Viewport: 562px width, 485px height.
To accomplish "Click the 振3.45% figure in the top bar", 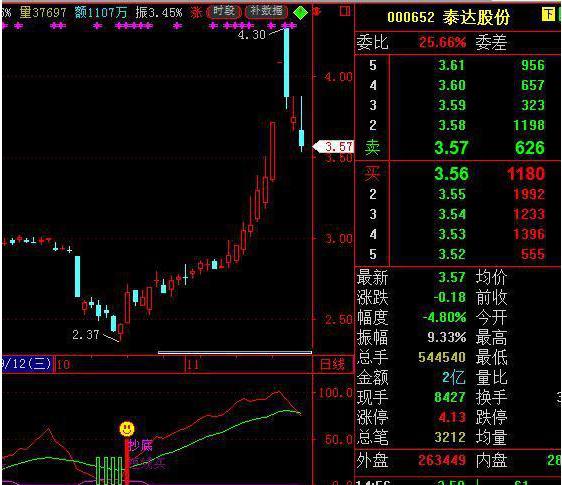I will click(159, 13).
